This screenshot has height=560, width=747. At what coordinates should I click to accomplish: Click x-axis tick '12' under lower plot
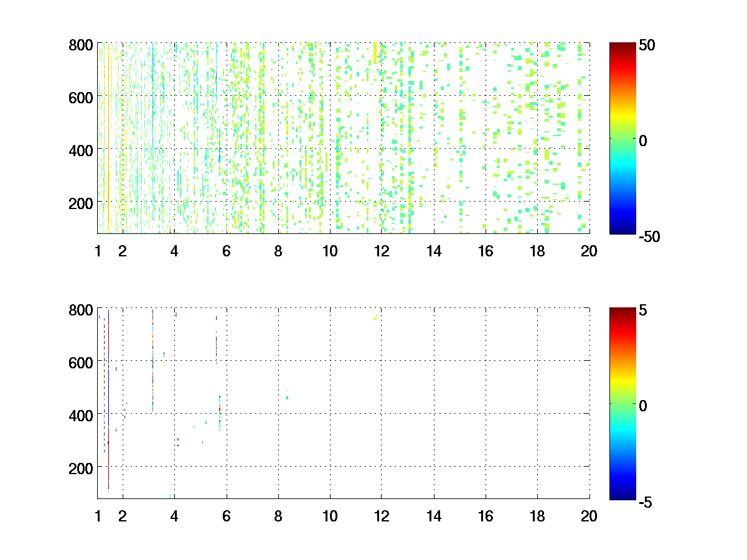(x=382, y=516)
